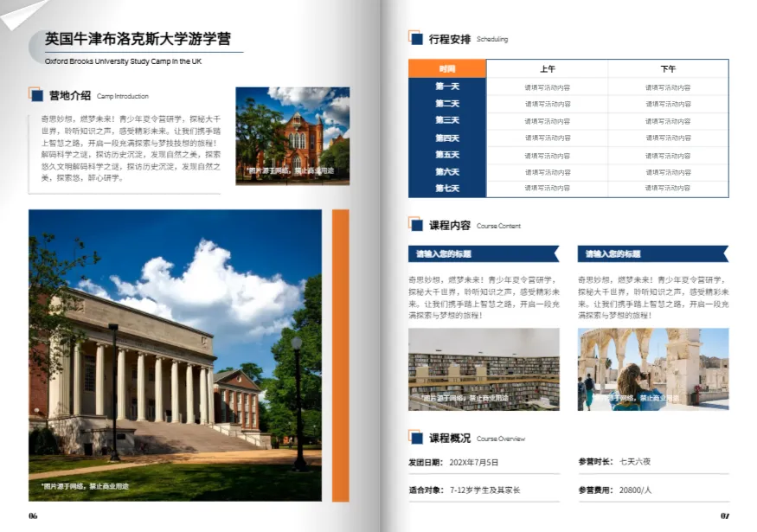Click the Scheduling English label

[x=492, y=39]
